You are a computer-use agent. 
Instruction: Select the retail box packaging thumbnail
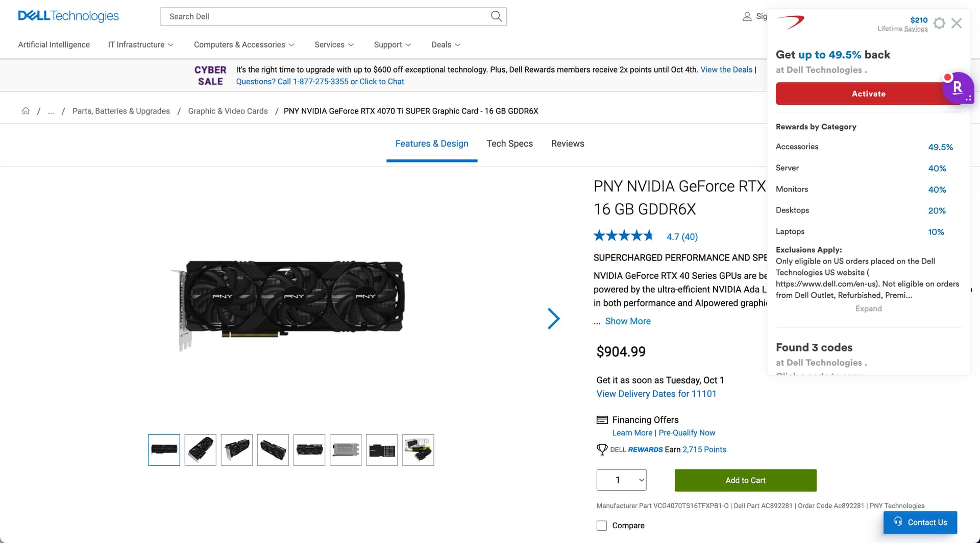(418, 450)
